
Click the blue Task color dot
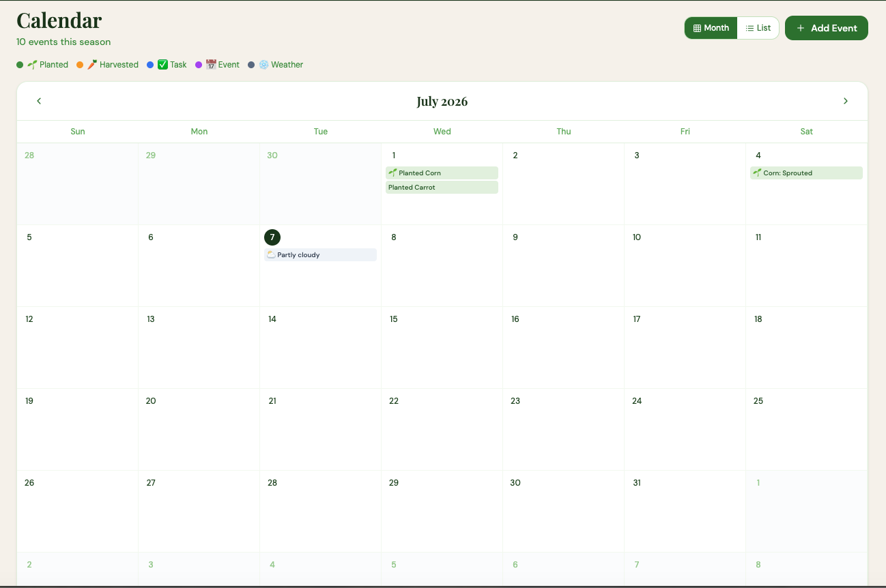150,65
